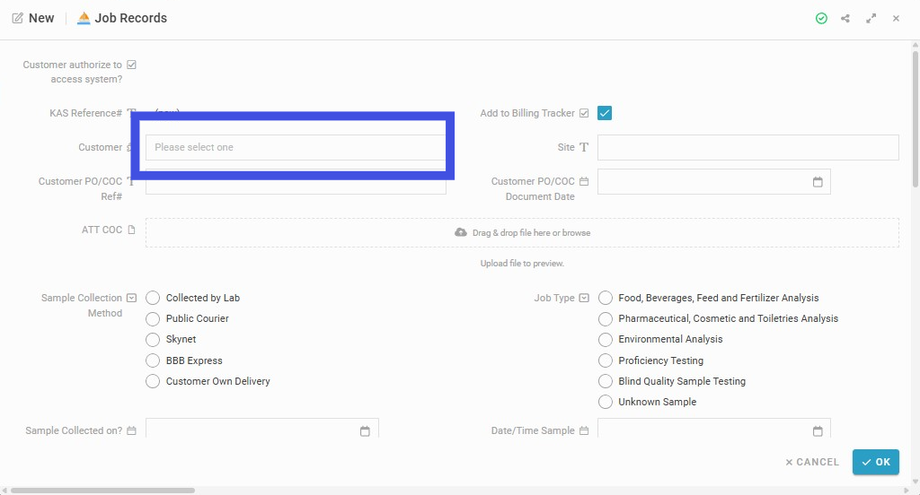Select Blind Quality Sample Testing option

tap(605, 381)
